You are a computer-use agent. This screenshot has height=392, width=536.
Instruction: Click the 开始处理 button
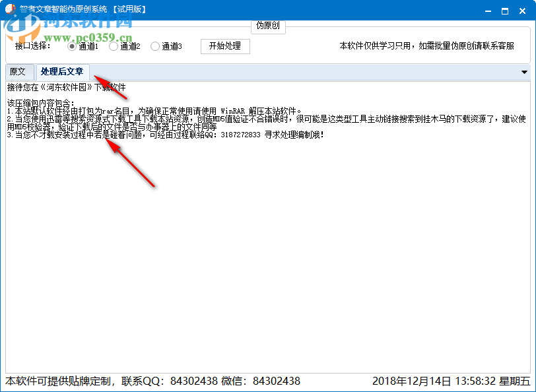coord(225,46)
